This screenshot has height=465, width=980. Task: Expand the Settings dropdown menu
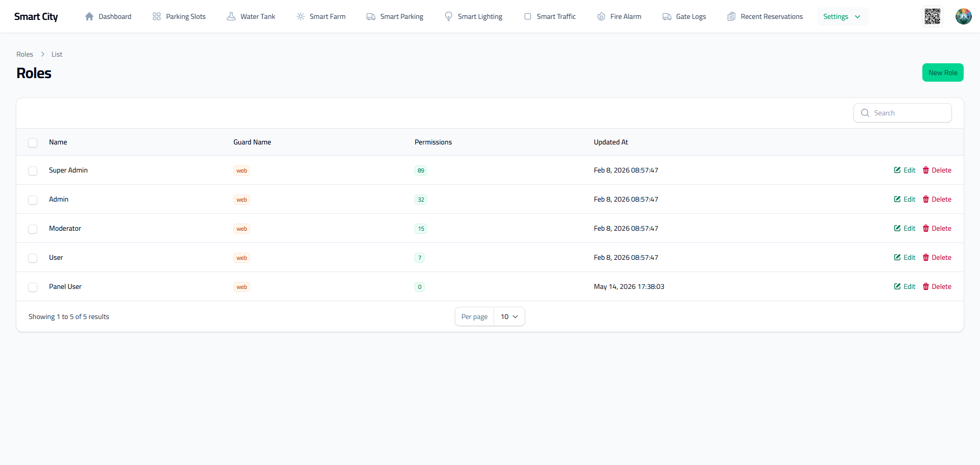click(x=842, y=16)
